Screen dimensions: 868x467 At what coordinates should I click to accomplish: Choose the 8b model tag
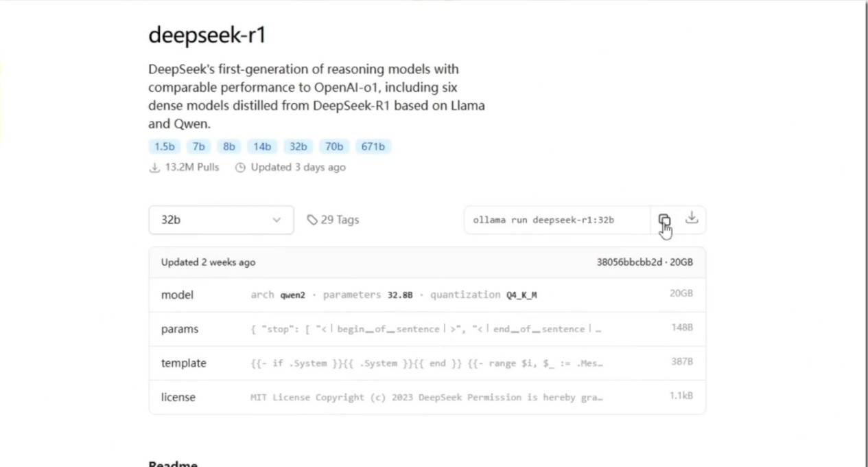pyautogui.click(x=228, y=146)
